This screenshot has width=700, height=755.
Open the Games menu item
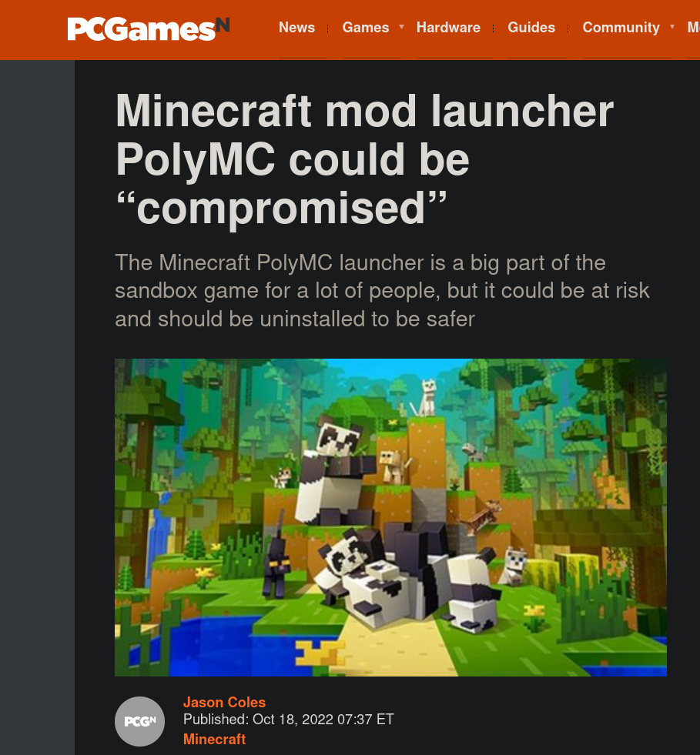click(366, 28)
